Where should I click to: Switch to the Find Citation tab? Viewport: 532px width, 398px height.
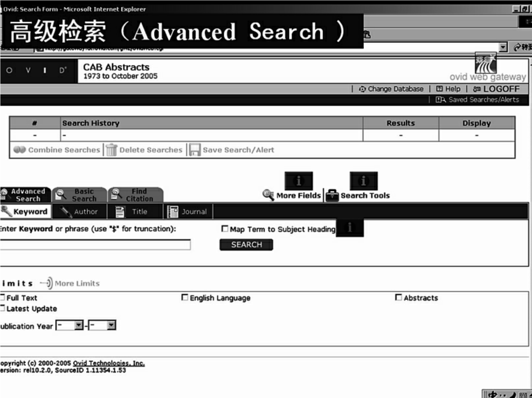point(135,195)
